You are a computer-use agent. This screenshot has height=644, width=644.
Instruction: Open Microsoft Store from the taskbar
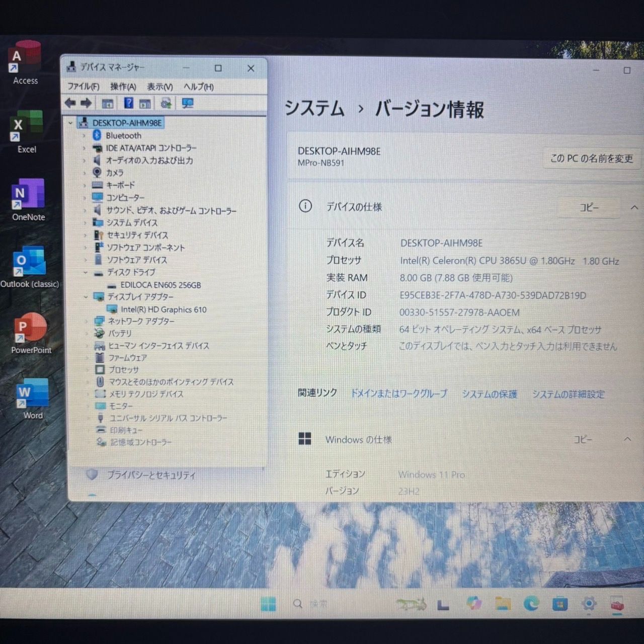point(559,603)
